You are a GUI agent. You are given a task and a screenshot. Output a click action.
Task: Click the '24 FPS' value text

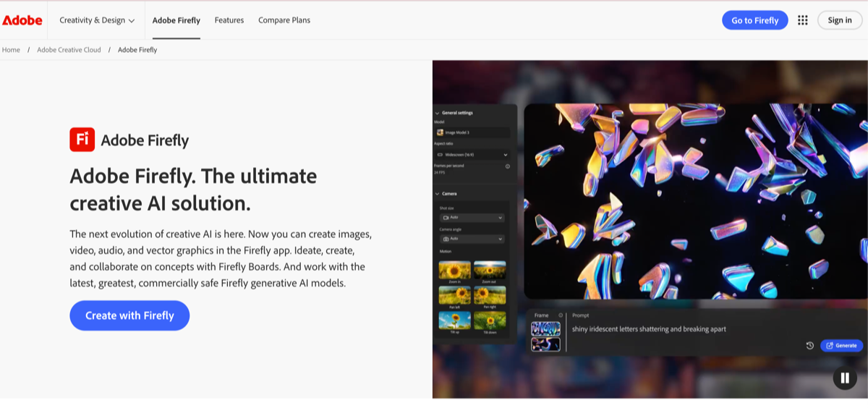[439, 172]
